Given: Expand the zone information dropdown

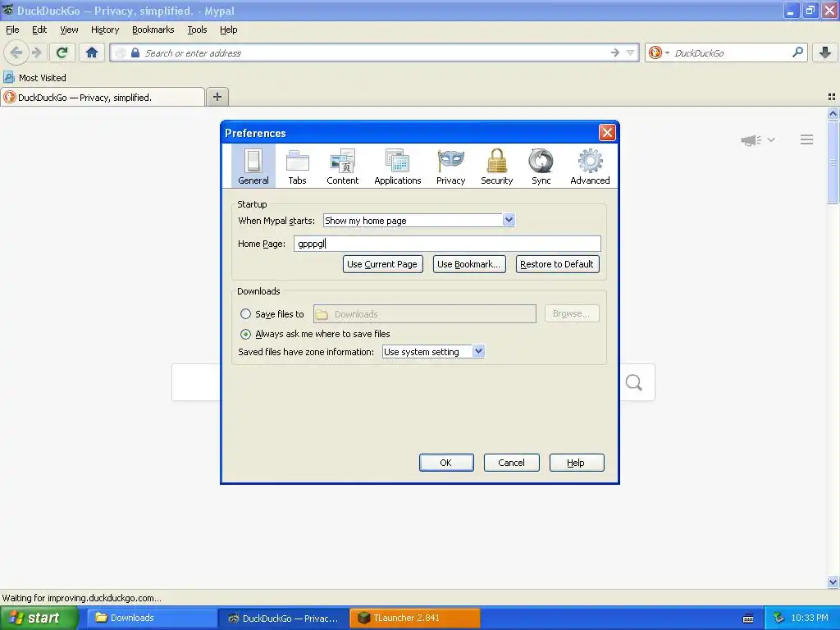Looking at the screenshot, I should click(x=478, y=351).
